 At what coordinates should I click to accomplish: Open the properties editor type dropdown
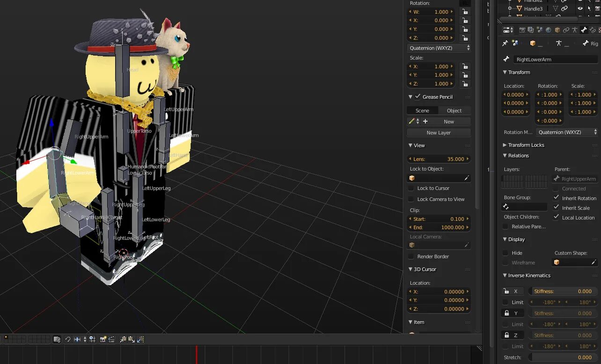pos(508,30)
